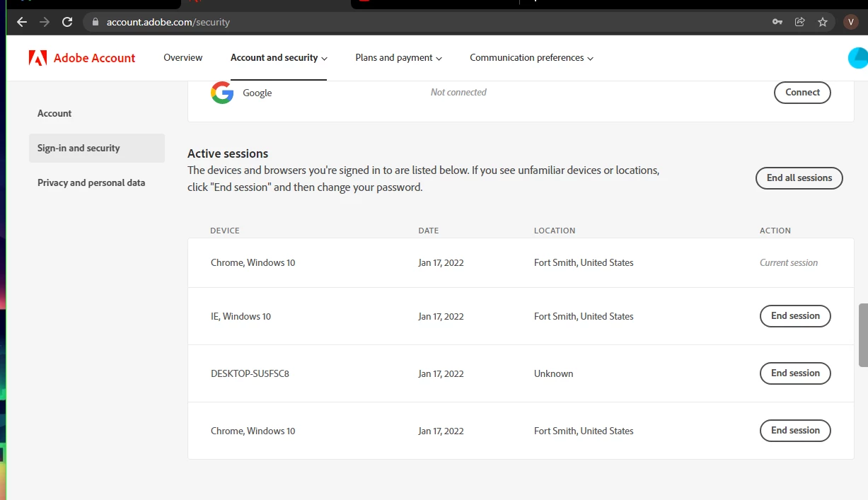Open the Adobe user avatar icon
Image resolution: width=868 pixels, height=500 pixels.
click(x=857, y=58)
